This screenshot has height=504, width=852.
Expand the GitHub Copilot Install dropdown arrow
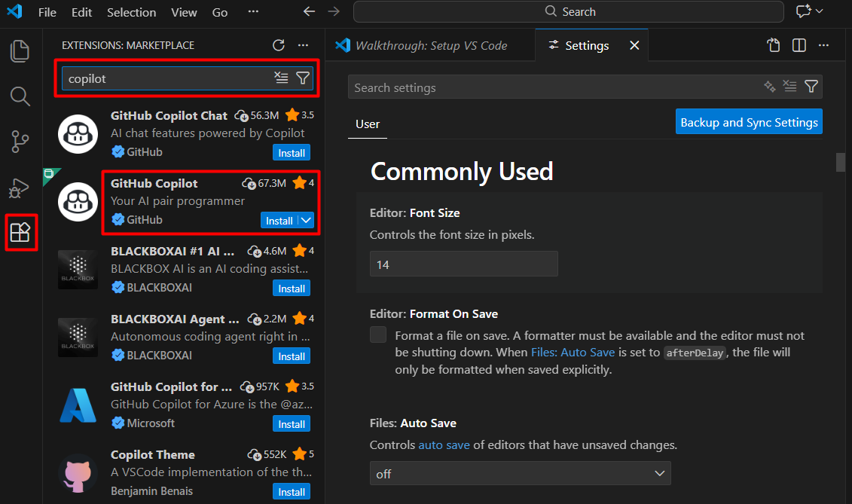point(304,221)
